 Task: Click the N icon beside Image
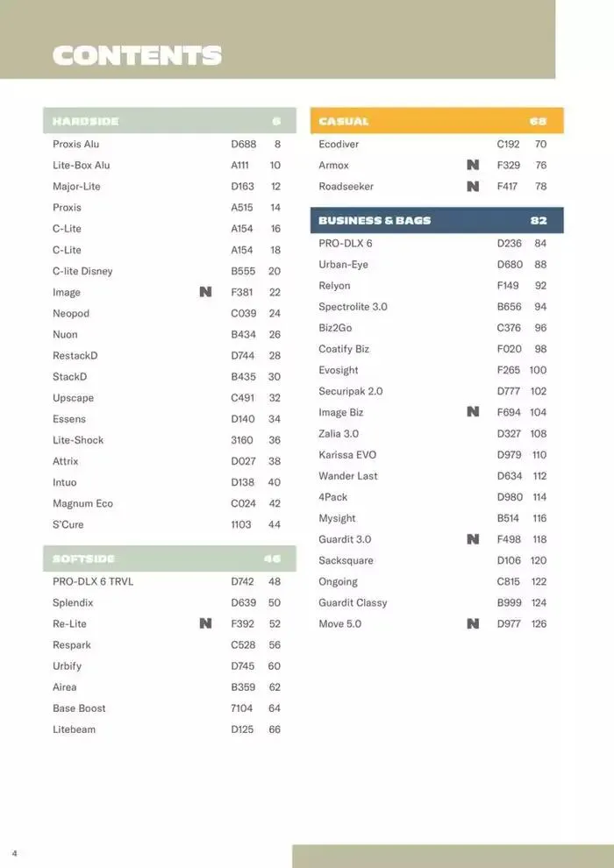pyautogui.click(x=205, y=292)
